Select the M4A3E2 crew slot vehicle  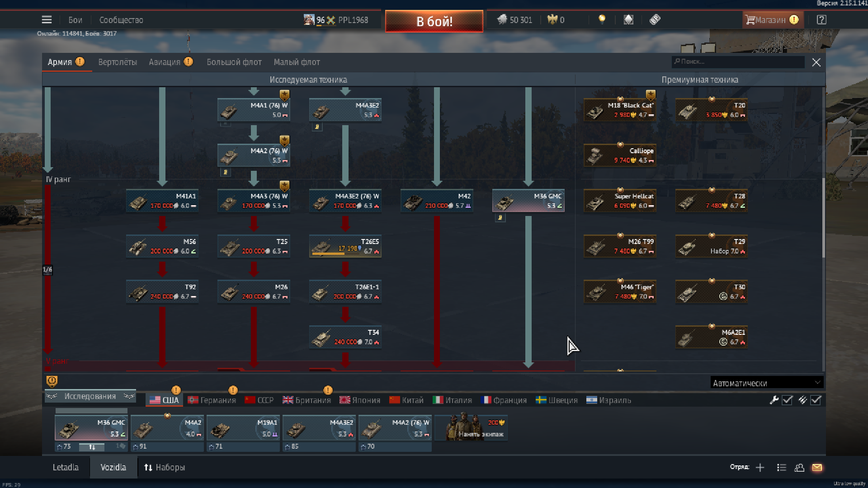(319, 428)
